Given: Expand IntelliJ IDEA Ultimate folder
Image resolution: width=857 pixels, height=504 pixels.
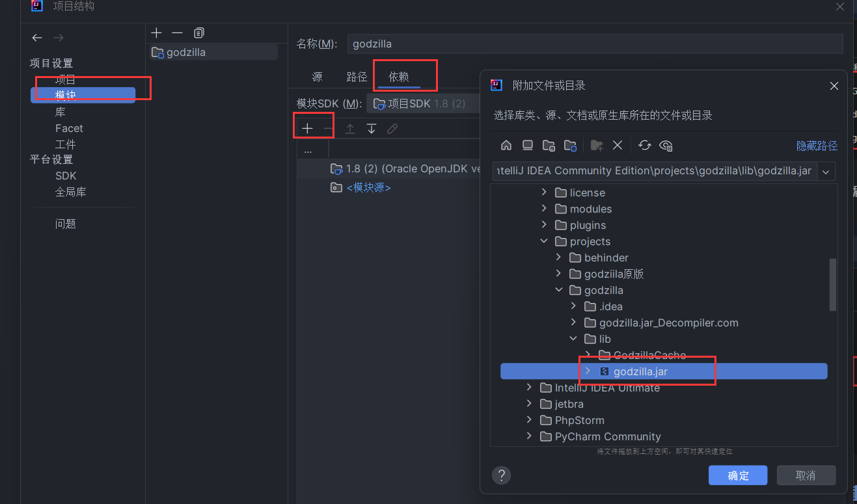Looking at the screenshot, I should (530, 388).
